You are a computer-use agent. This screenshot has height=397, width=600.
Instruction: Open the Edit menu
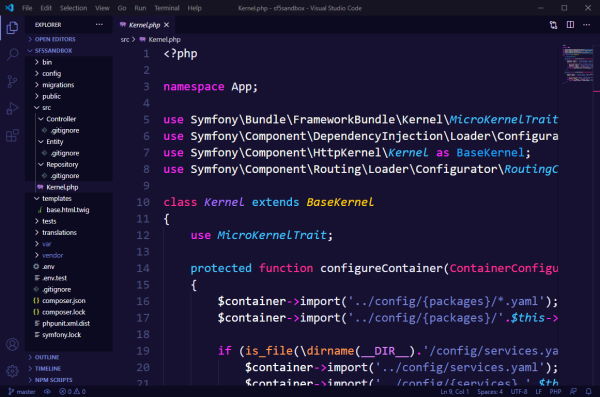[x=46, y=8]
